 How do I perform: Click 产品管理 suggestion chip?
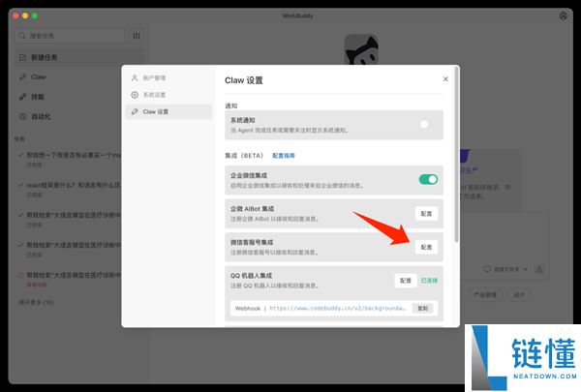(x=485, y=295)
